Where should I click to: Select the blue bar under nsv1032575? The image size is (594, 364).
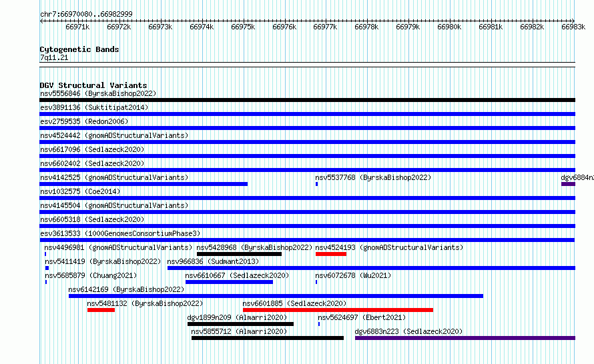click(307, 198)
